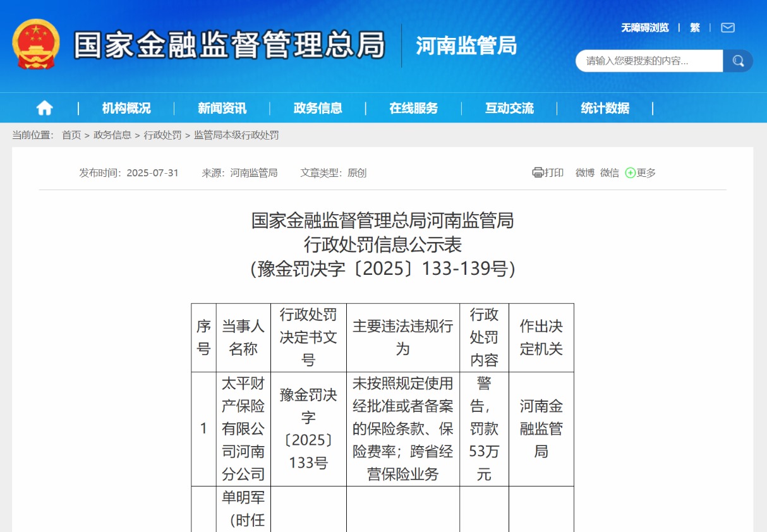
Task: Click the national emblem logo
Action: pos(36,44)
